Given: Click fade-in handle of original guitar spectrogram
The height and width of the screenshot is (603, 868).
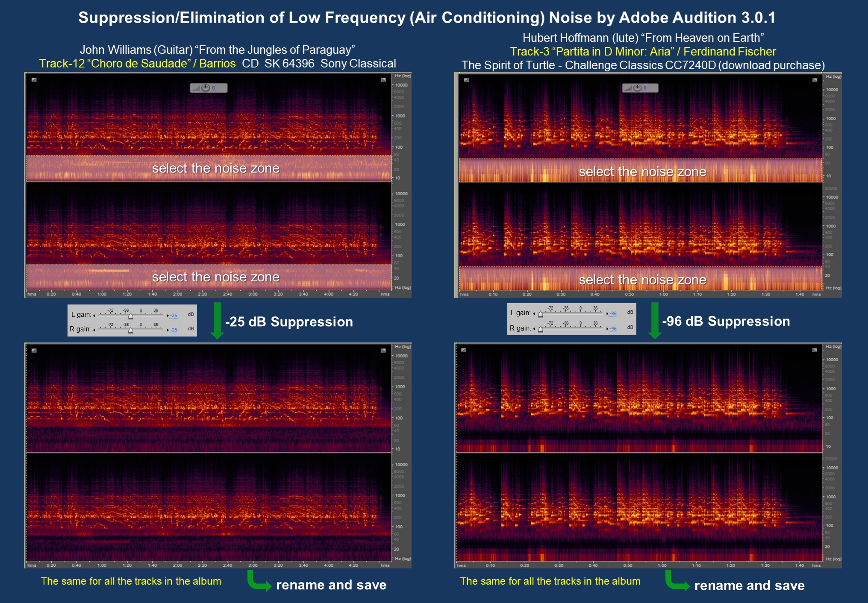Looking at the screenshot, I should [x=34, y=80].
